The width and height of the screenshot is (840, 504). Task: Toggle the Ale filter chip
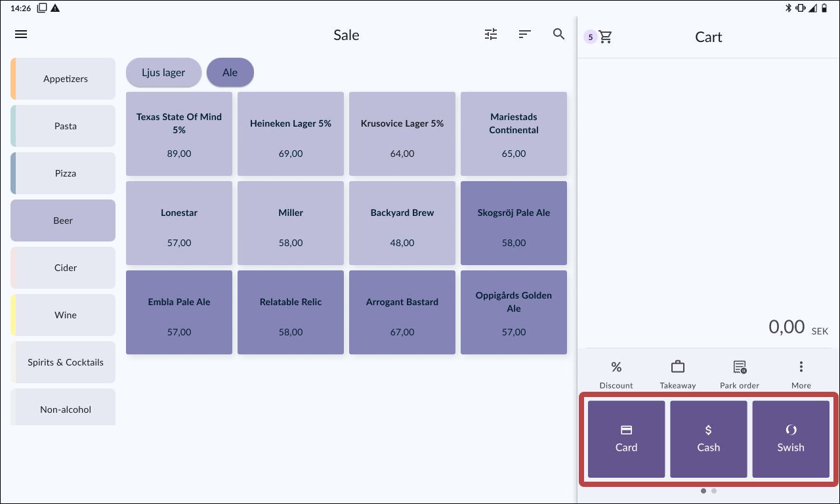pyautogui.click(x=230, y=72)
